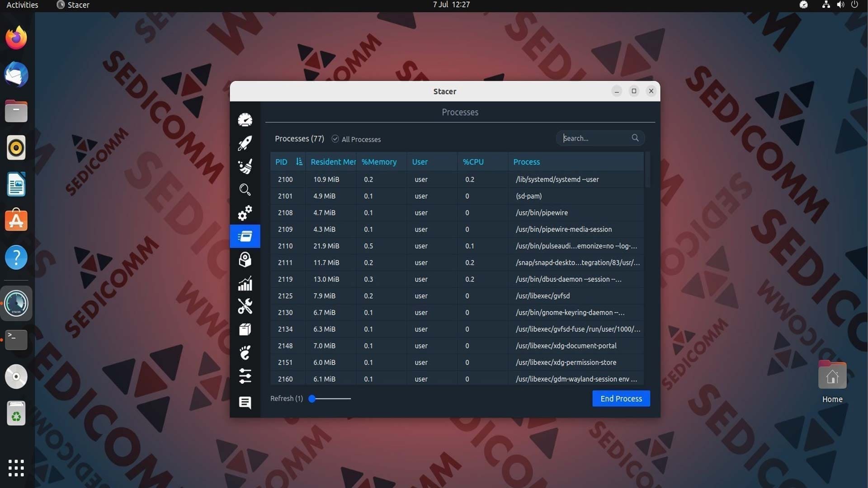The image size is (868, 488).
Task: Open Startup Apps rocket icon
Action: tap(245, 143)
